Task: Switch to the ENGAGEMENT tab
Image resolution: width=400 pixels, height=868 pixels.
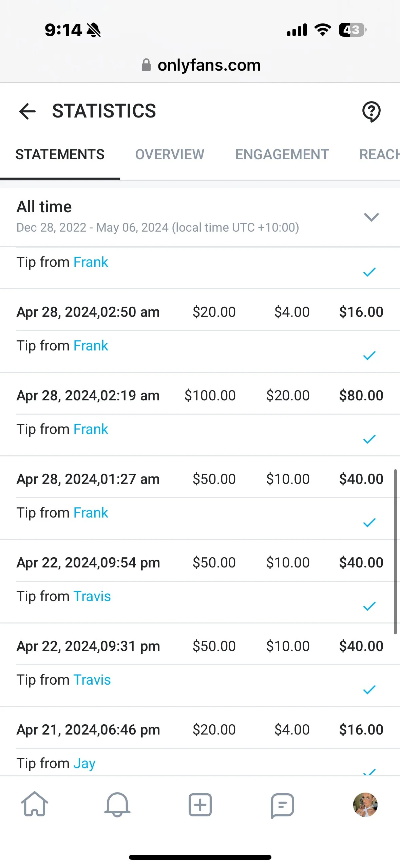Action: click(x=282, y=155)
